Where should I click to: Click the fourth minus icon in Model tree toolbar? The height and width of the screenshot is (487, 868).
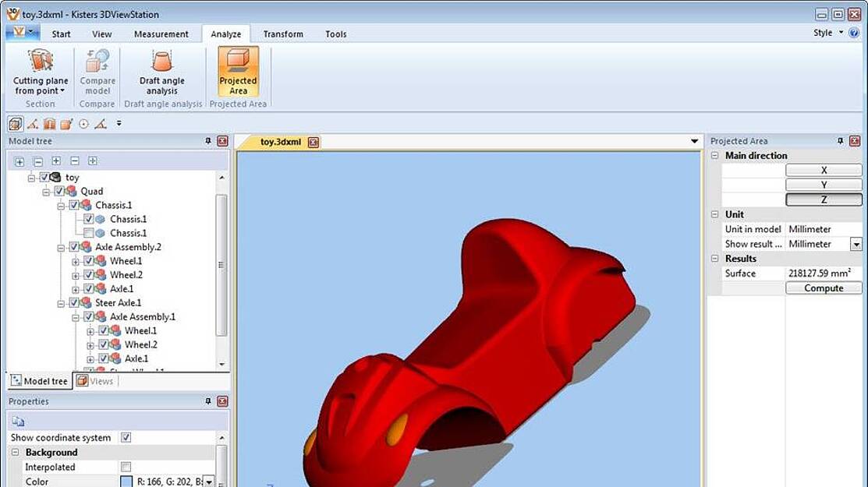click(75, 161)
